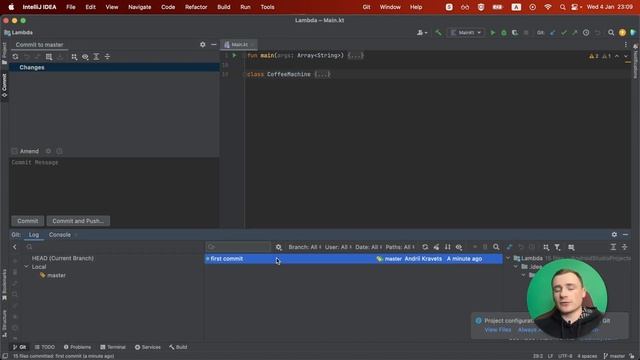Expand all in commit changes toolbar
The width and height of the screenshot is (640, 360).
[x=96, y=57]
